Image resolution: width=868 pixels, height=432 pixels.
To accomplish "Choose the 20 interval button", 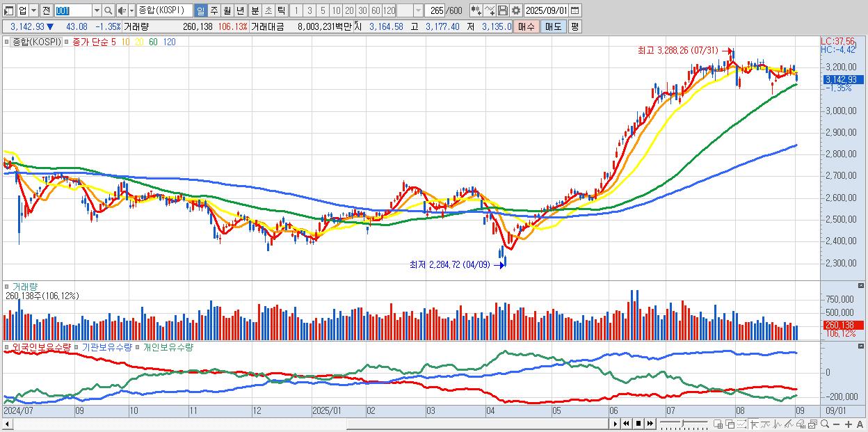I will click(x=349, y=10).
